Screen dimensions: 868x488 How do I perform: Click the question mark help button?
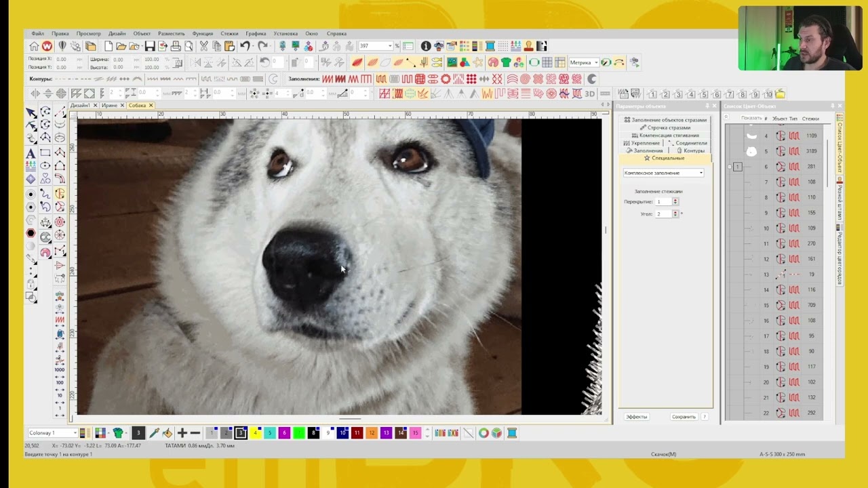[x=705, y=417]
